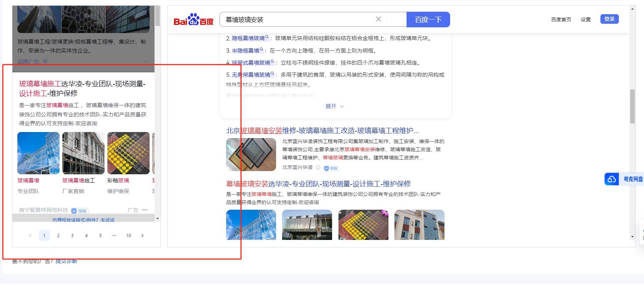Click the 夸克网盘 floating button label

pyautogui.click(x=633, y=179)
